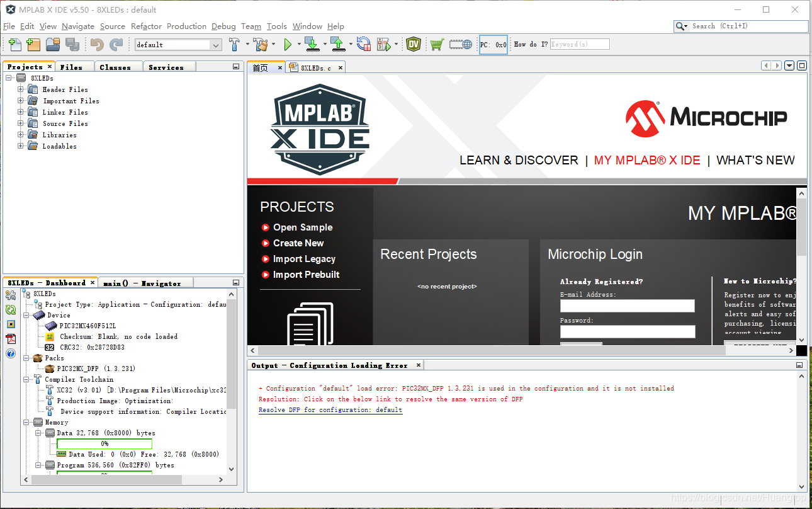Viewport: 812px width, 509px height.
Task: Click the Make and Program Device icon
Action: [312, 44]
